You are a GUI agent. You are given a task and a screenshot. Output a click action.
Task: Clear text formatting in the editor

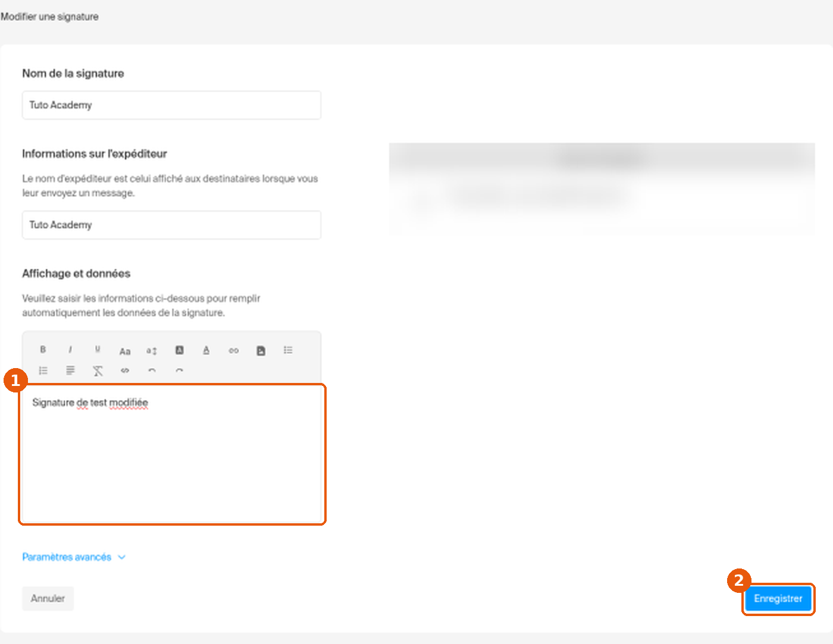[x=98, y=371]
